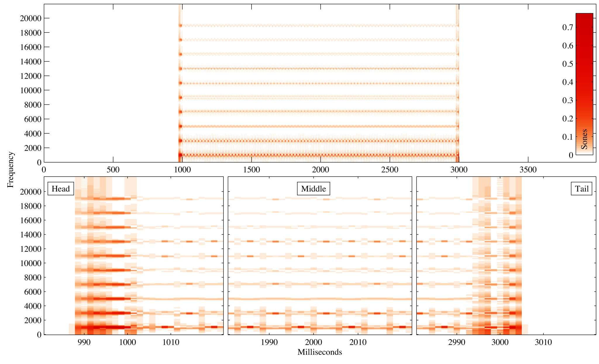
Task: Click the 1010 tick in Head panel
Action: click(171, 342)
